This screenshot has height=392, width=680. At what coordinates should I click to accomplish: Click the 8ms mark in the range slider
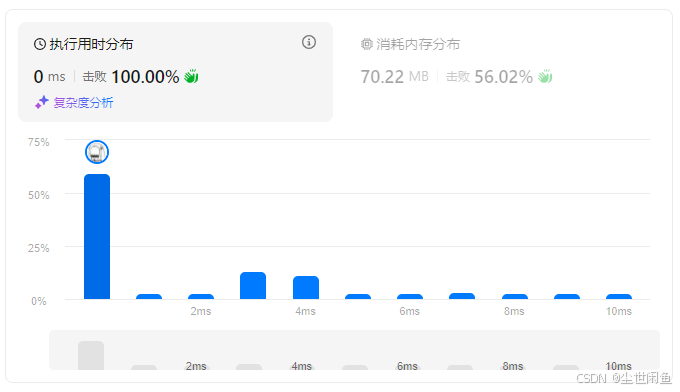(x=513, y=366)
